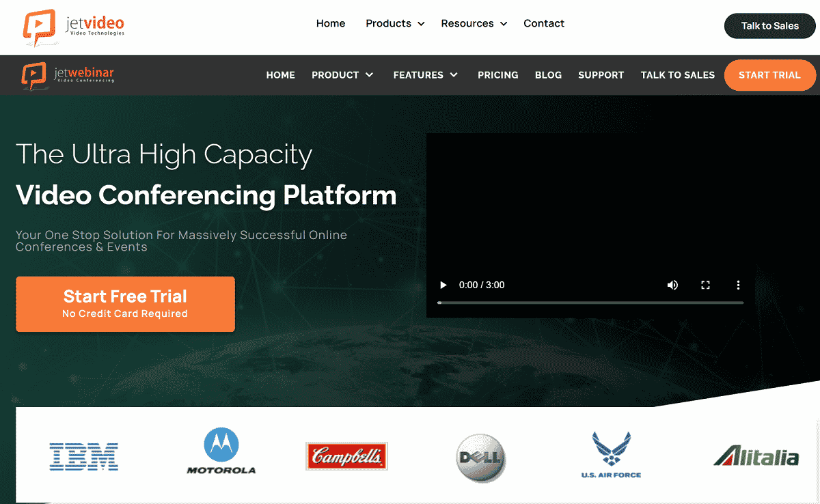This screenshot has width=820, height=504.
Task: Click the 0:00 / 3:00 time display
Action: (x=482, y=285)
